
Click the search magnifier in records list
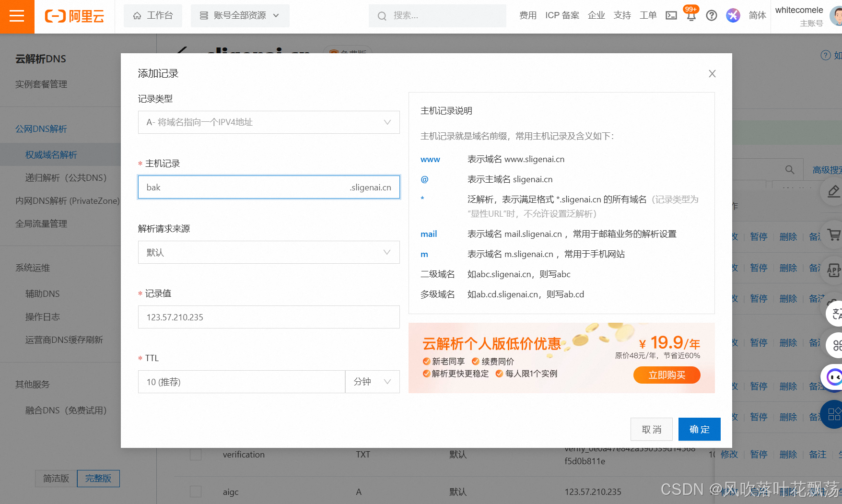tap(790, 170)
